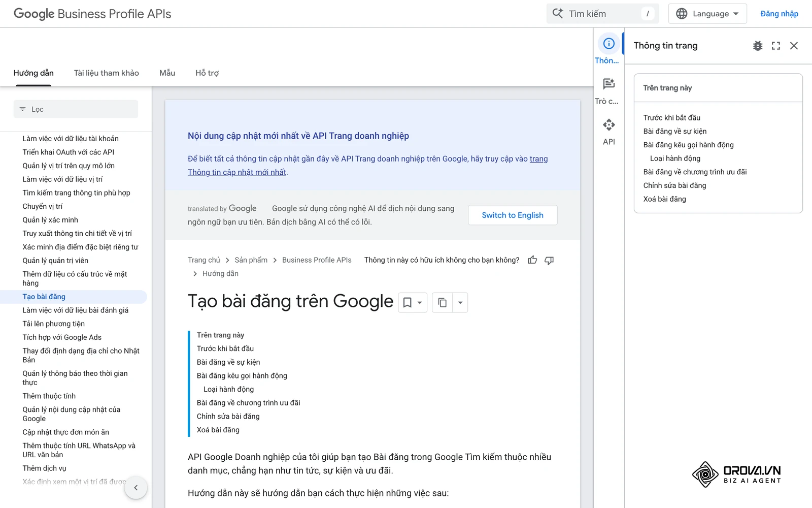Open the copy page dropdown arrow
Screen dimensions: 812x508
coord(460,303)
